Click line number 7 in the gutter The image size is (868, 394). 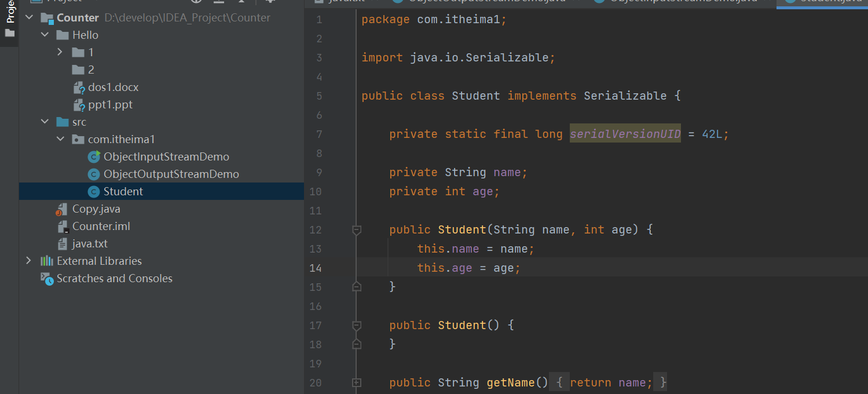pos(319,134)
